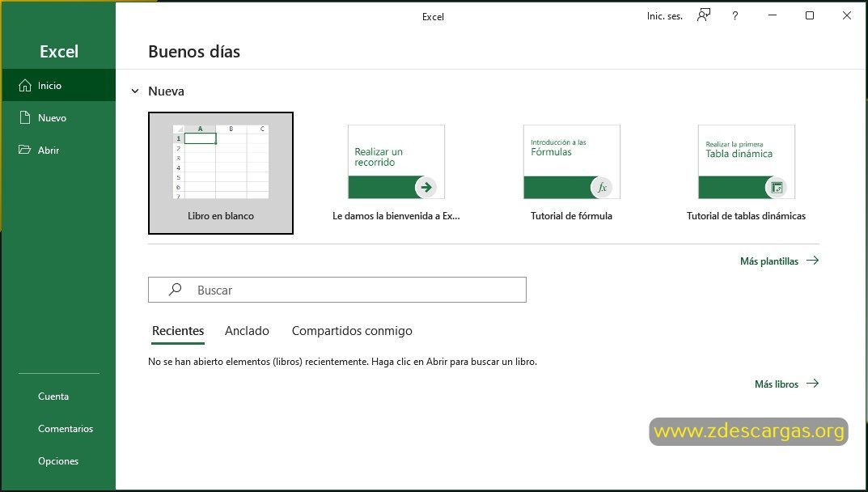The width and height of the screenshot is (868, 492).
Task: Switch to the Anclado tab
Action: 247,331
